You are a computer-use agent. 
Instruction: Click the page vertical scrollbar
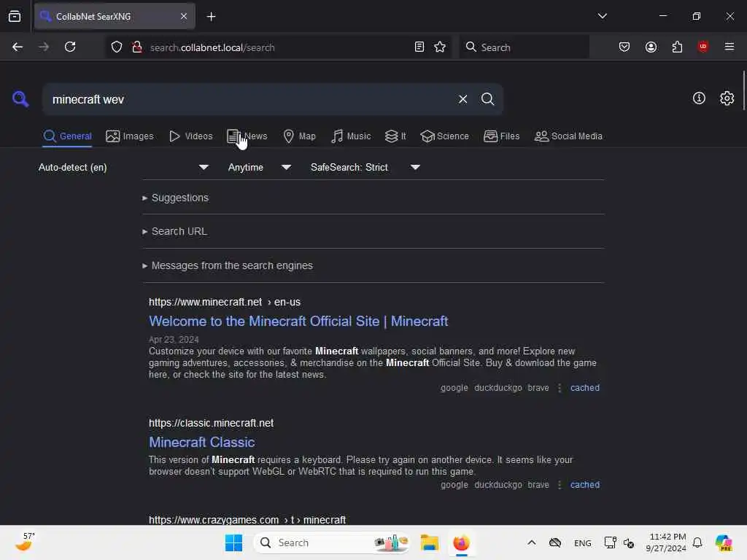coord(743,90)
